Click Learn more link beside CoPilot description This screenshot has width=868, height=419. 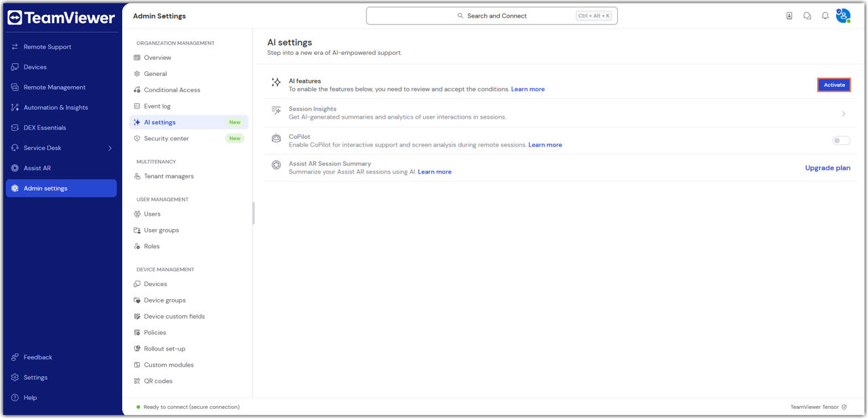click(545, 145)
